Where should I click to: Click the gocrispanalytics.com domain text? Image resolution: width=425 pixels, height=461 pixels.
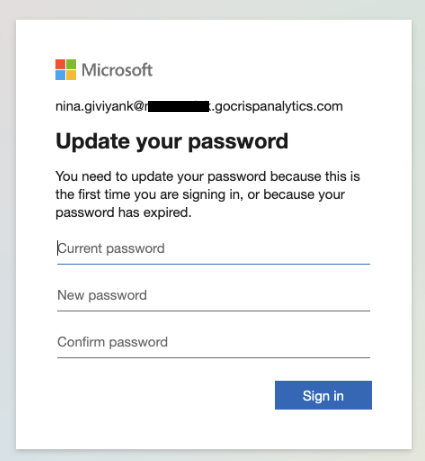point(279,106)
